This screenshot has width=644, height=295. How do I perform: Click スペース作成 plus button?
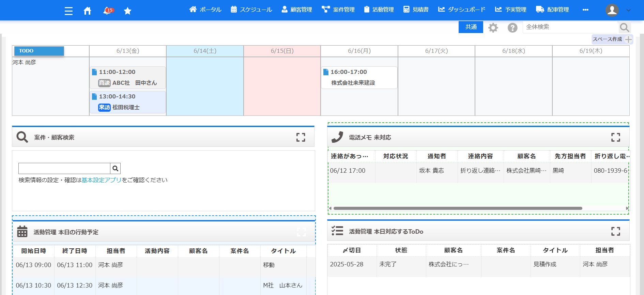[628, 40]
